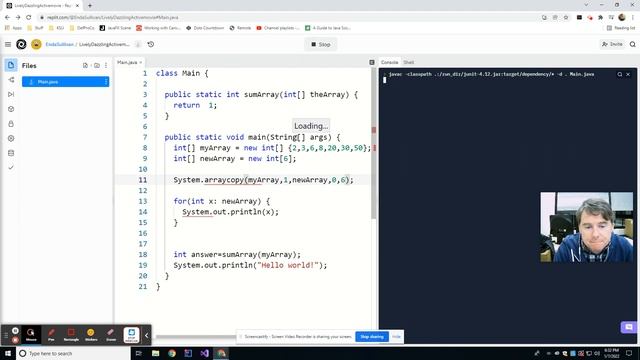Open the Chrome tab search chevron
The height and width of the screenshot is (360, 640).
[x=586, y=5]
